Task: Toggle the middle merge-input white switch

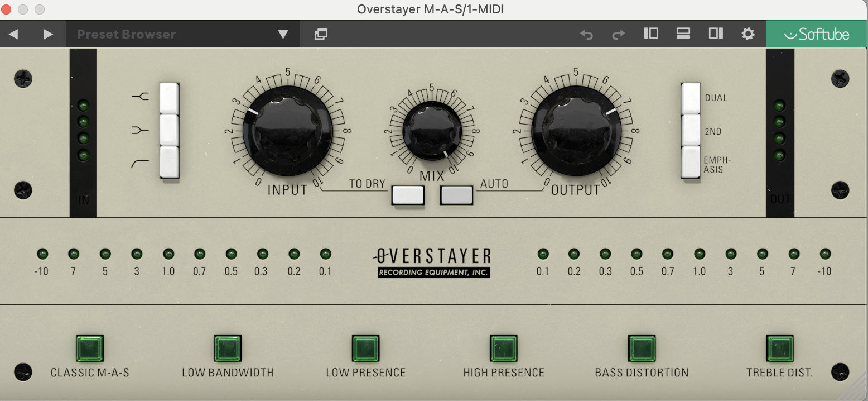Action: click(170, 130)
